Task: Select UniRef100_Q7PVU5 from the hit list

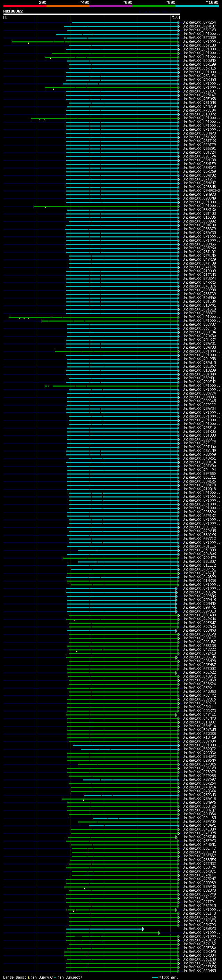Action: (199, 531)
